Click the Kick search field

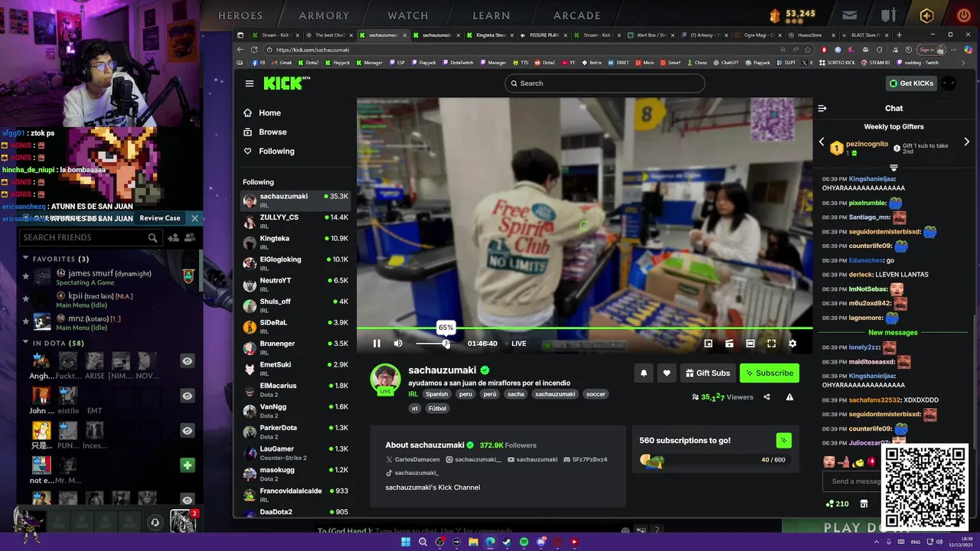(605, 83)
